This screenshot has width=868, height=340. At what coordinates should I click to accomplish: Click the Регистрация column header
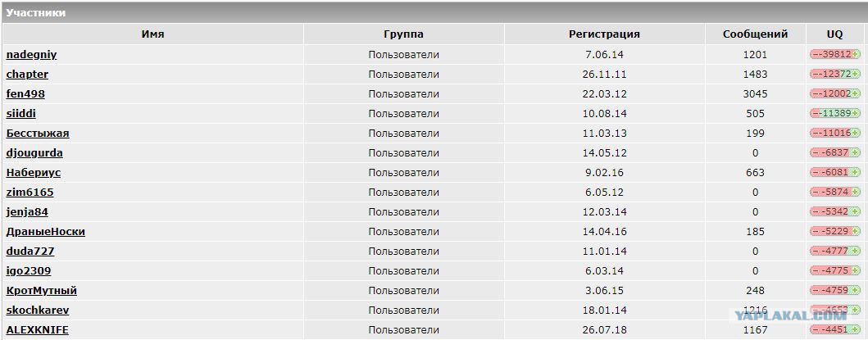coord(604,34)
